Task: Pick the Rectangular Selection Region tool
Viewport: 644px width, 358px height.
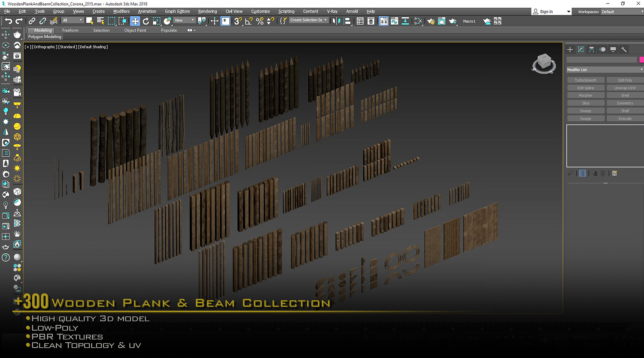Action: 112,21
